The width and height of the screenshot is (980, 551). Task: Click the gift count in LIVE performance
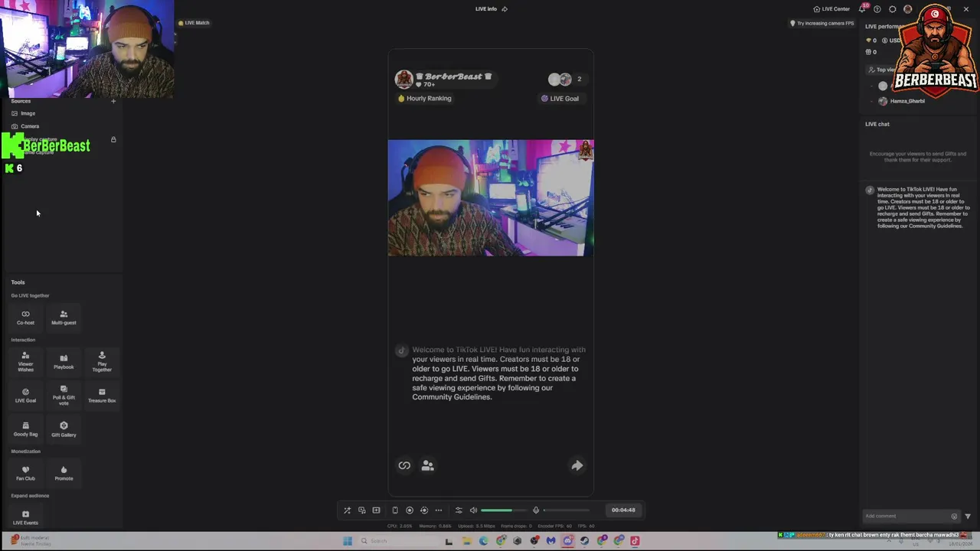pos(871,52)
